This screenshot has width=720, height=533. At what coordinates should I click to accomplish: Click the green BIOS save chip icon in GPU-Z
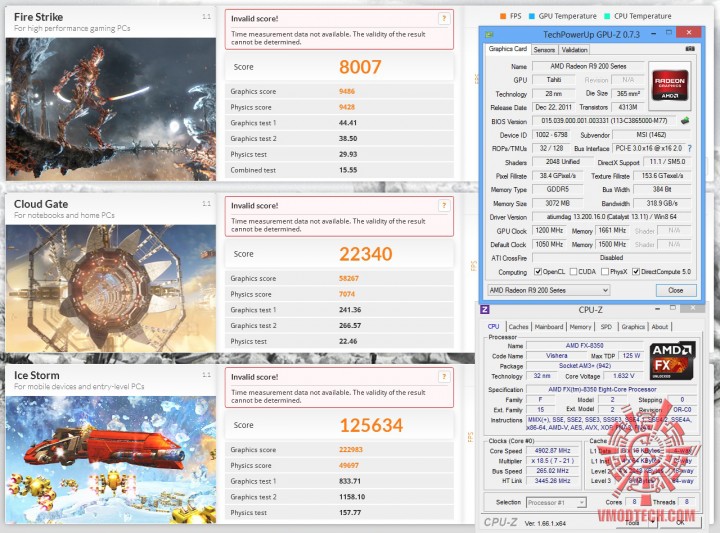point(685,121)
